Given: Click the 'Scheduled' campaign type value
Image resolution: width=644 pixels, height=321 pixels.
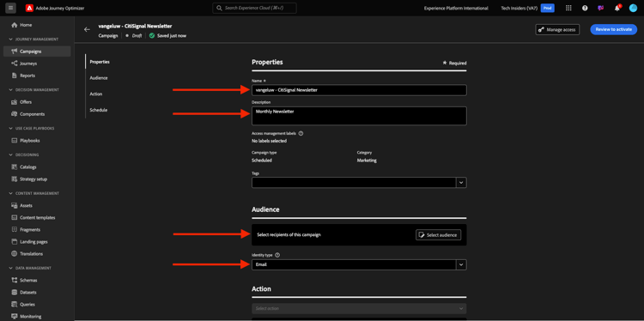Looking at the screenshot, I should click(262, 160).
